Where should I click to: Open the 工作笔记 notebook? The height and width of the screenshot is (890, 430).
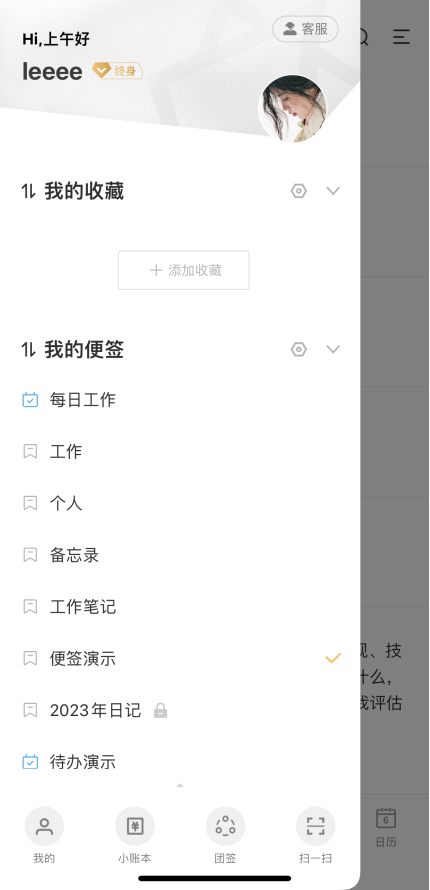point(182,607)
